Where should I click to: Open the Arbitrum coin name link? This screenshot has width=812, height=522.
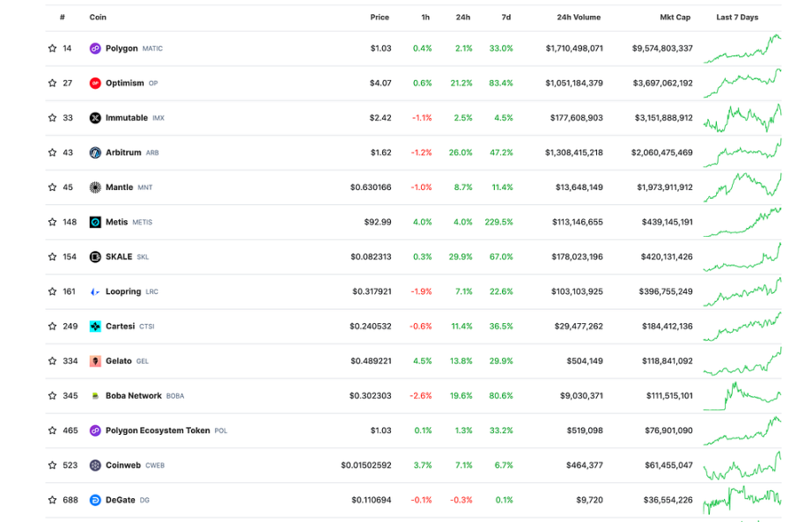coord(123,152)
